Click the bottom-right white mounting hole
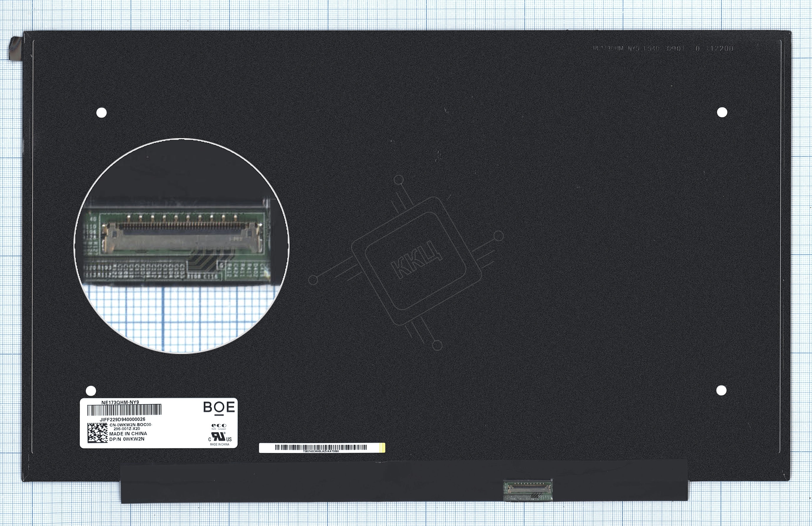 pyautogui.click(x=721, y=390)
